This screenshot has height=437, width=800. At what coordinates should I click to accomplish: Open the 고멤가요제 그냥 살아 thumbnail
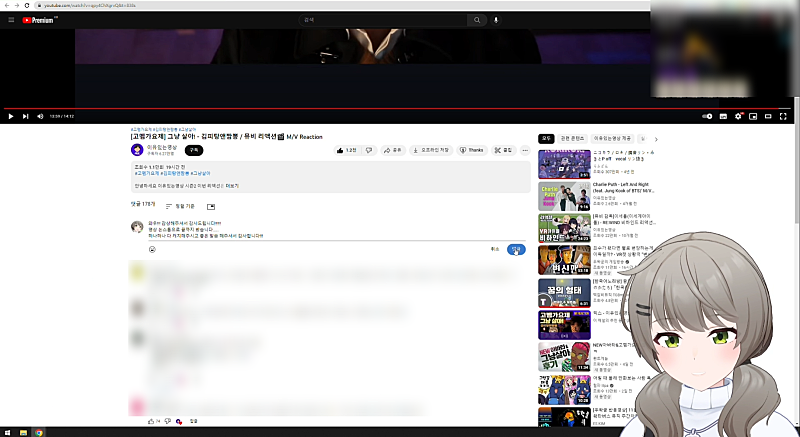(564, 325)
